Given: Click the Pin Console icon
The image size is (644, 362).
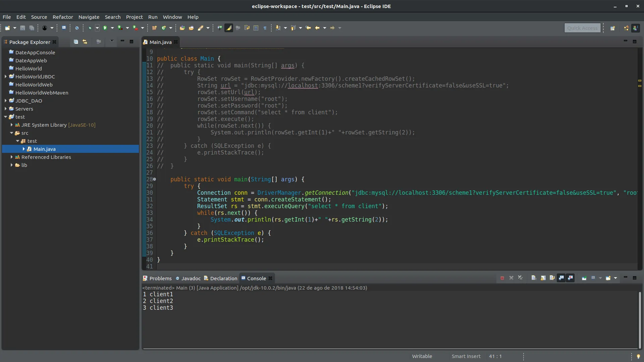Looking at the screenshot, I should click(x=584, y=278).
